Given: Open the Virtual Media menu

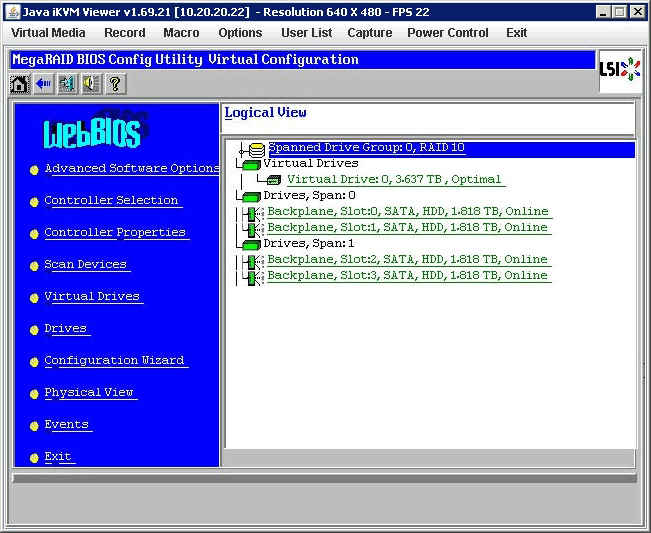Looking at the screenshot, I should (48, 33).
